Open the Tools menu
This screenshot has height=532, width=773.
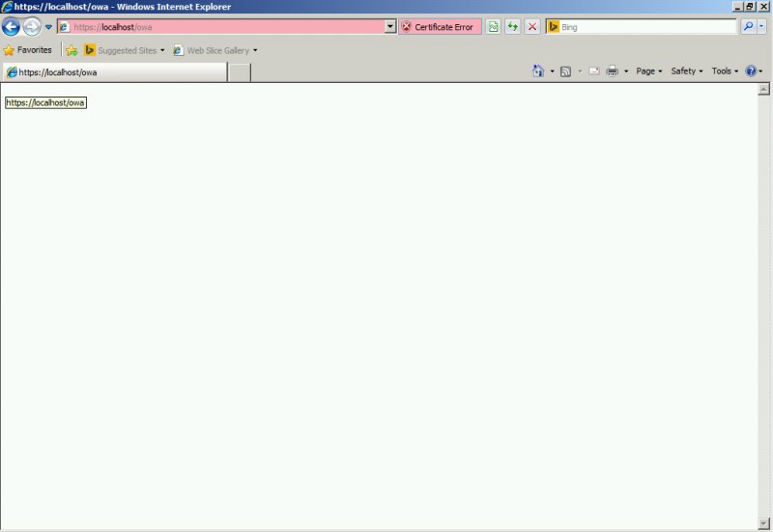pos(725,70)
